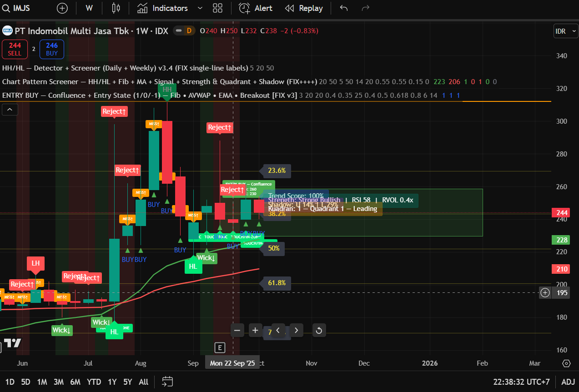The height and width of the screenshot is (392, 579).
Task: Select the 1M time range
Action: click(x=42, y=382)
